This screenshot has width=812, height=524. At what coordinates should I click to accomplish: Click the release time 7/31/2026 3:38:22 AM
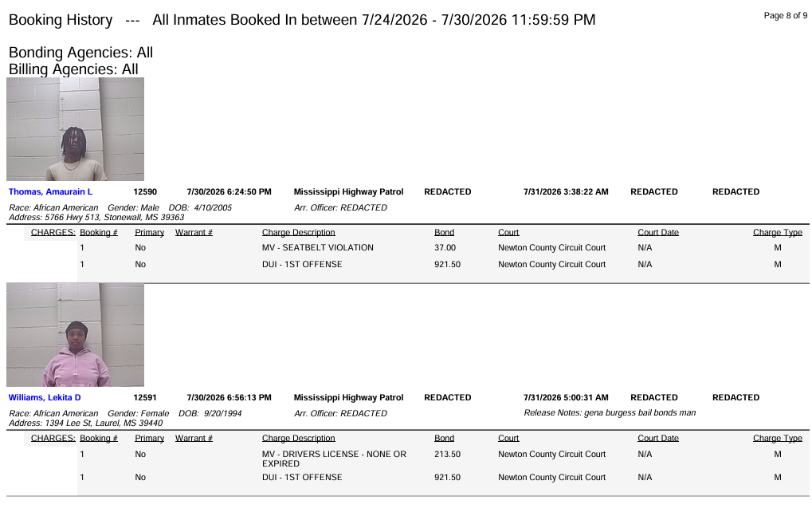(x=566, y=191)
